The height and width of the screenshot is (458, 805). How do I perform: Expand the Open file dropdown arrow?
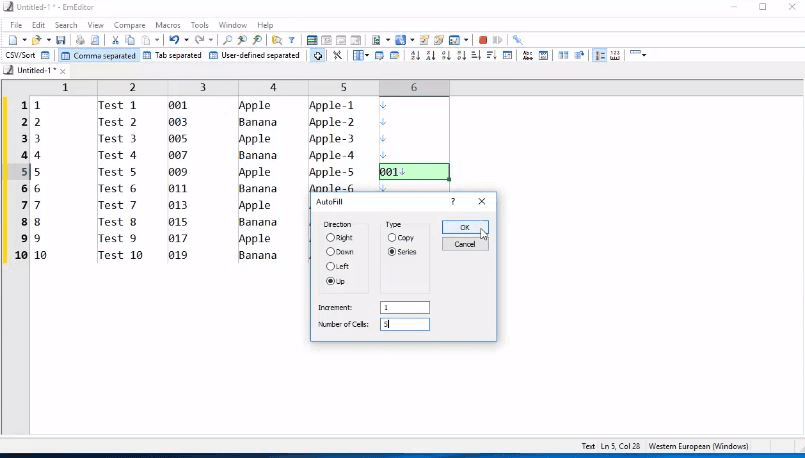(48, 40)
